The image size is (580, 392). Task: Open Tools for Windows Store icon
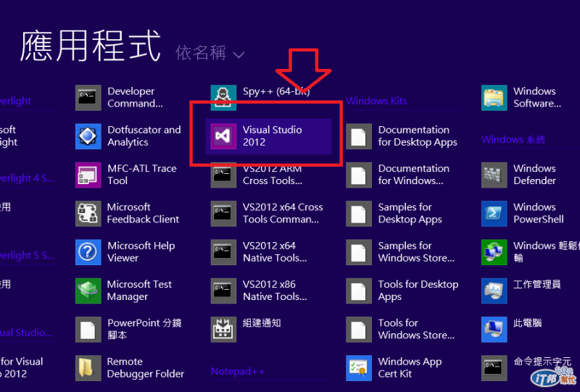point(359,329)
